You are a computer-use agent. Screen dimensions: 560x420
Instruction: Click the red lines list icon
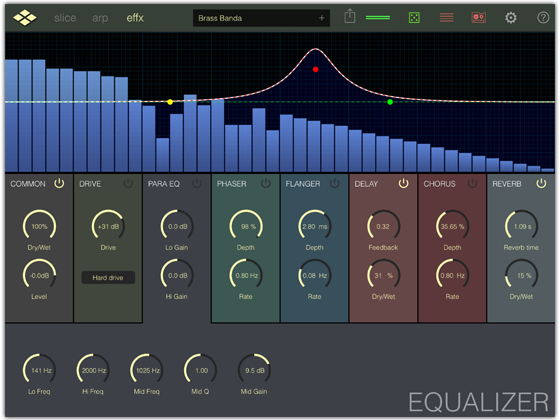pyautogui.click(x=446, y=18)
